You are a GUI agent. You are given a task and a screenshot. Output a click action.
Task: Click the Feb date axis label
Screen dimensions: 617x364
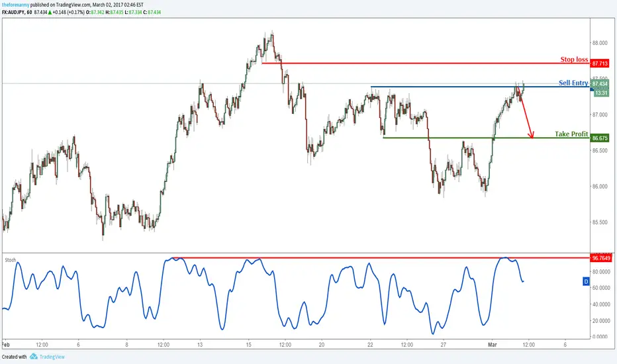pyautogui.click(x=5, y=345)
